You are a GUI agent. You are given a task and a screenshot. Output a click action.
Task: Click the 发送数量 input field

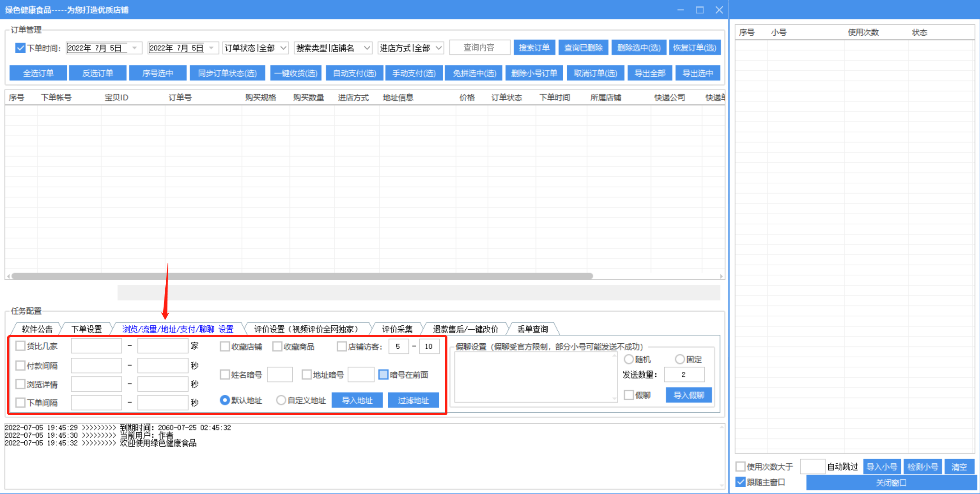[684, 375]
